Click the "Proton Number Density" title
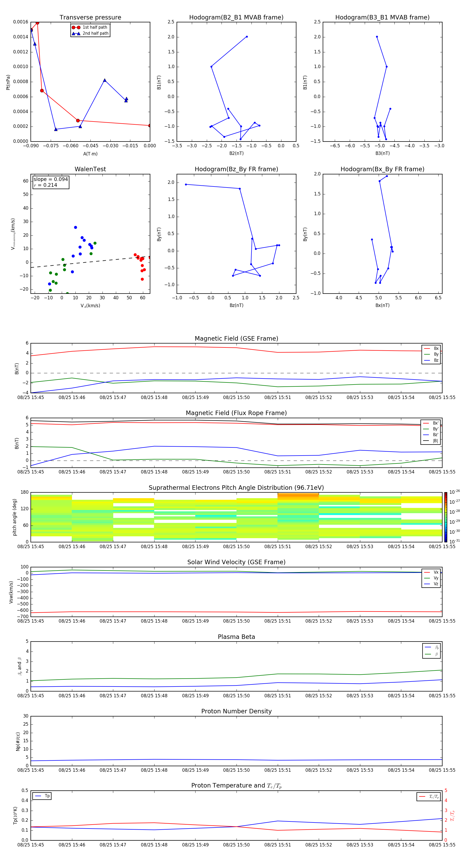473x868 pixels. 236,711
